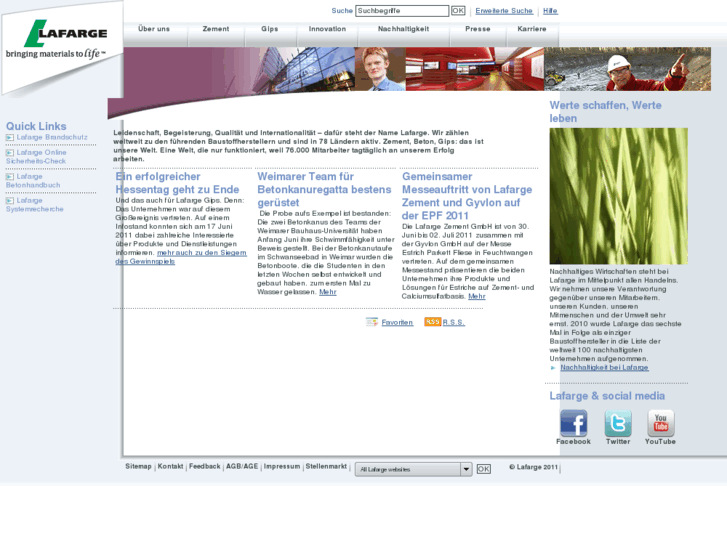The height and width of the screenshot is (545, 727).
Task: Open the Zement menu
Action: 216,29
